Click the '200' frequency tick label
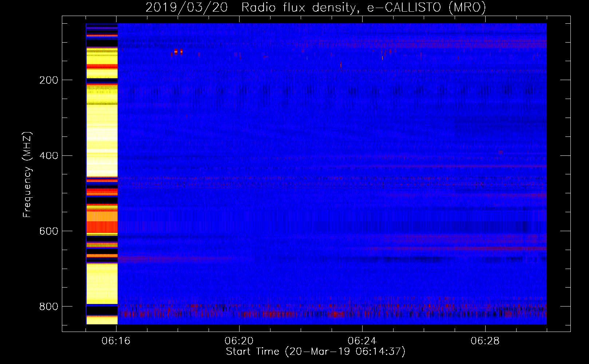The width and height of the screenshot is (589, 364). 49,80
